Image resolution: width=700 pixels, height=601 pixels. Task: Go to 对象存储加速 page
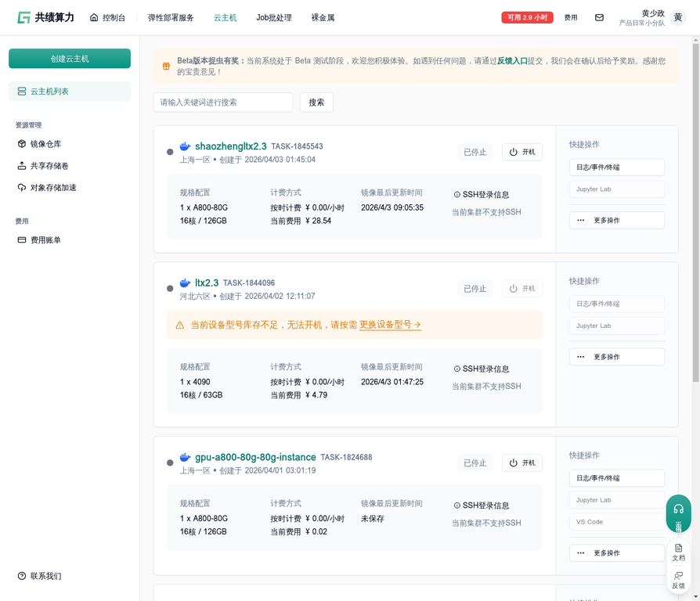(52, 188)
